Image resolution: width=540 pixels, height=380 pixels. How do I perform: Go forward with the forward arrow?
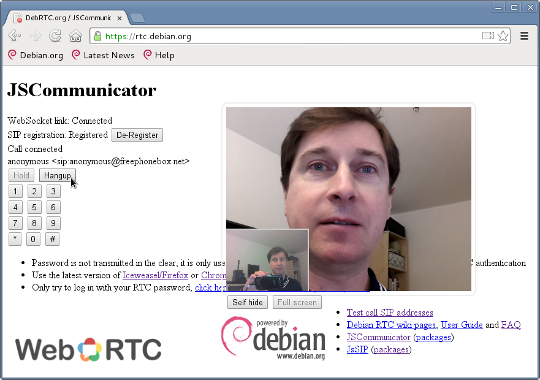pyautogui.click(x=35, y=35)
